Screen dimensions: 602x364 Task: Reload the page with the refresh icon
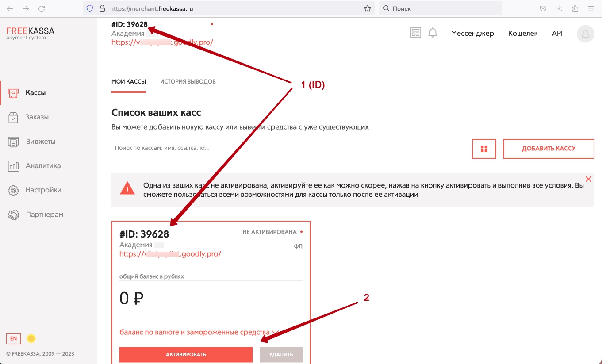pyautogui.click(x=42, y=8)
